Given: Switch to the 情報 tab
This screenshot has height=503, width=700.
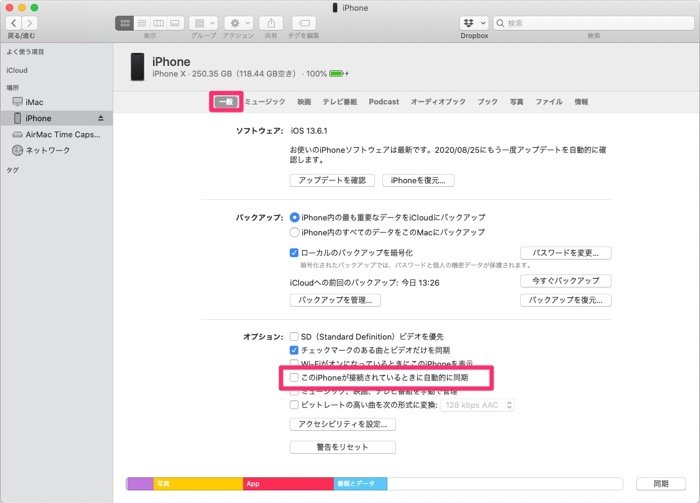Looking at the screenshot, I should coord(581,102).
